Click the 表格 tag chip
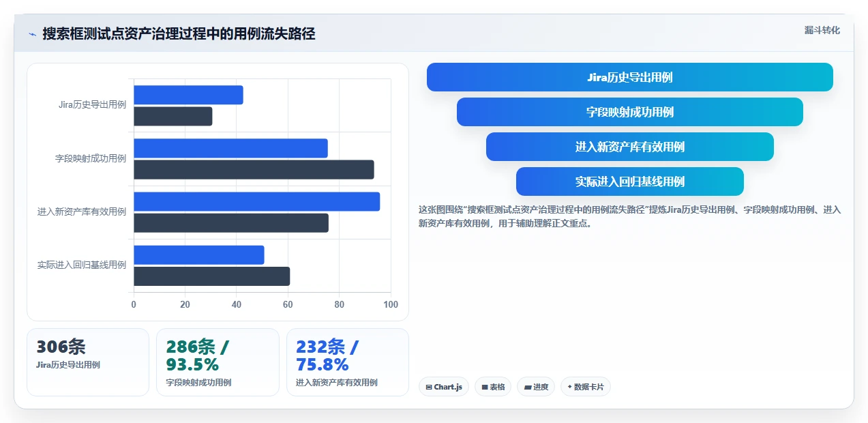 point(493,387)
